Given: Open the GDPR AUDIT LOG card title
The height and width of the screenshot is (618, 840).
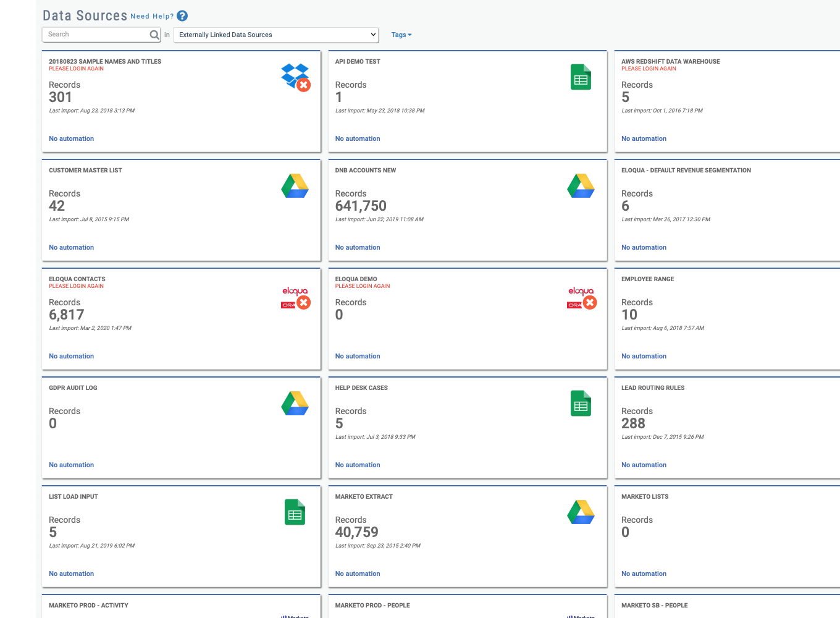Looking at the screenshot, I should pos(73,388).
